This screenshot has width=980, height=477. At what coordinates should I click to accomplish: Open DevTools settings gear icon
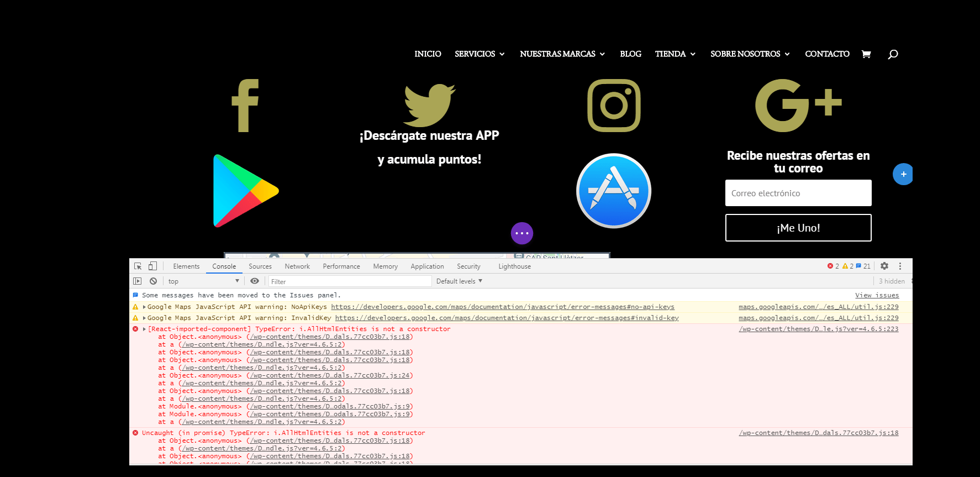tap(884, 266)
